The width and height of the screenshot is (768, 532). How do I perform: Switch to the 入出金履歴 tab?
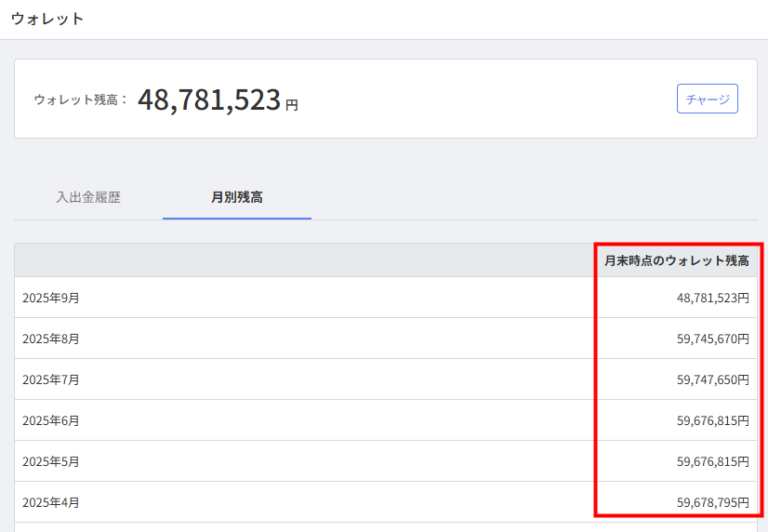[88, 197]
